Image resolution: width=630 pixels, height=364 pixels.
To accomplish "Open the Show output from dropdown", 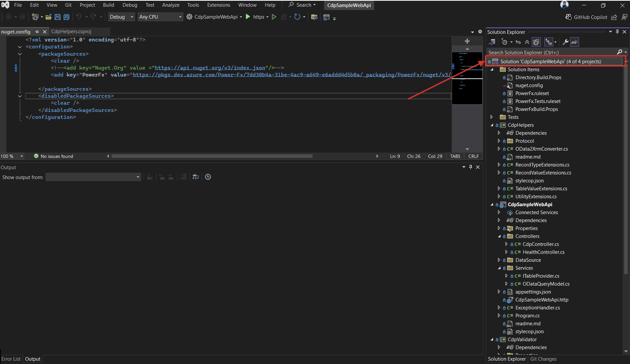I will point(93,177).
